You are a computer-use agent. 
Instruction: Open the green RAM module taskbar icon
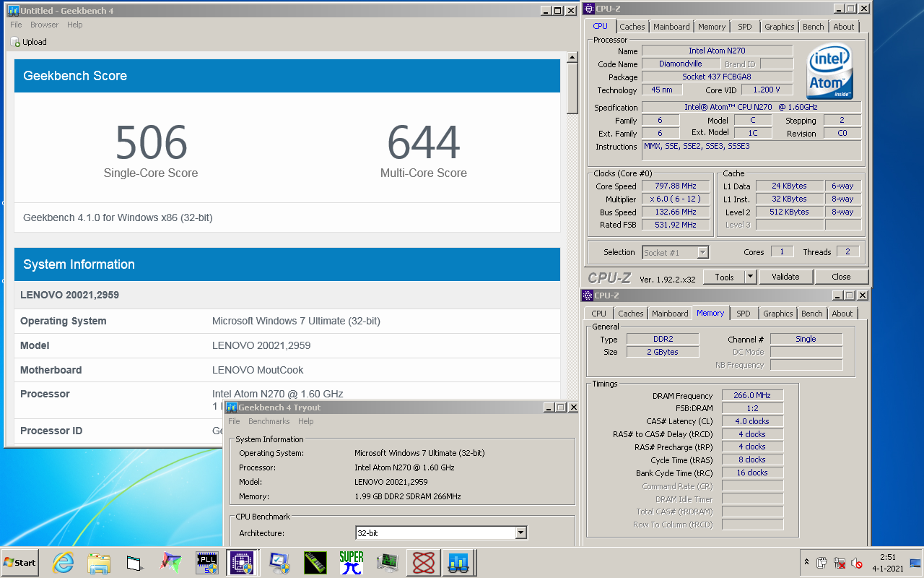click(315, 562)
